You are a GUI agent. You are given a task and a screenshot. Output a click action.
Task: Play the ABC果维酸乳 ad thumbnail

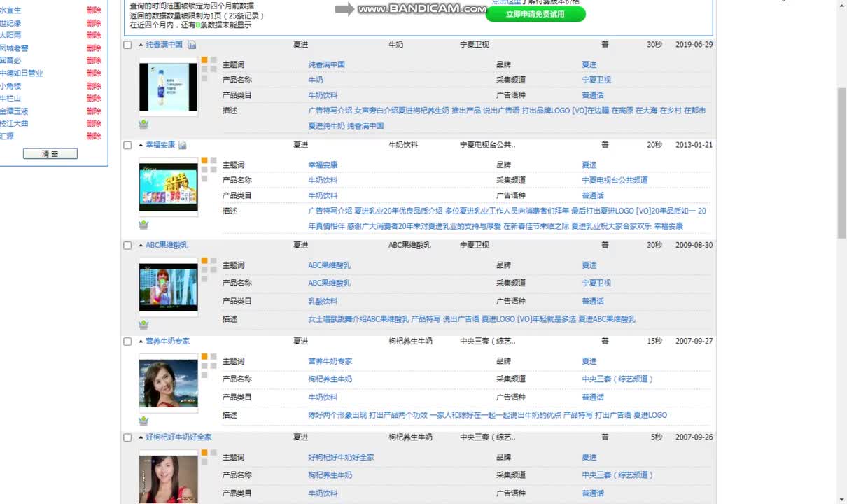(168, 287)
